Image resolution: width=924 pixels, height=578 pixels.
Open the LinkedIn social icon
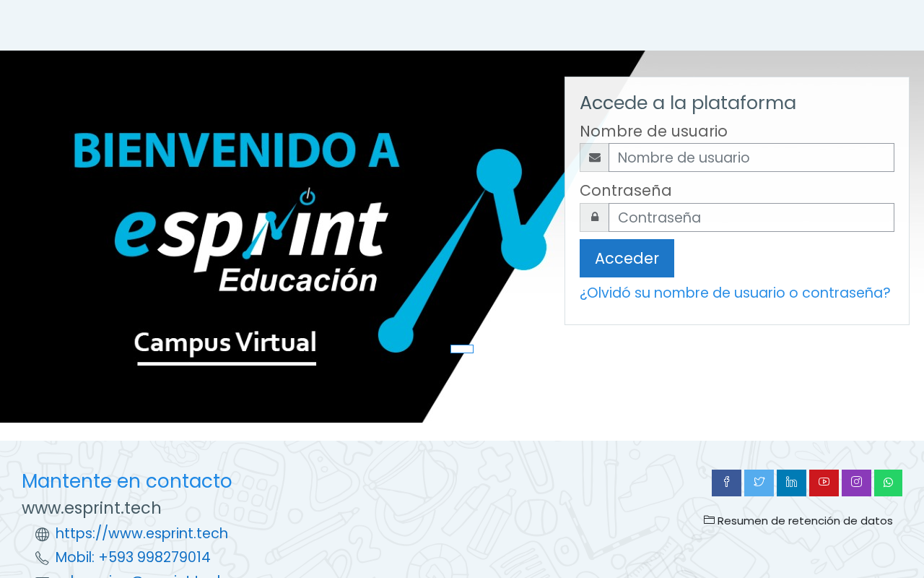[791, 483]
